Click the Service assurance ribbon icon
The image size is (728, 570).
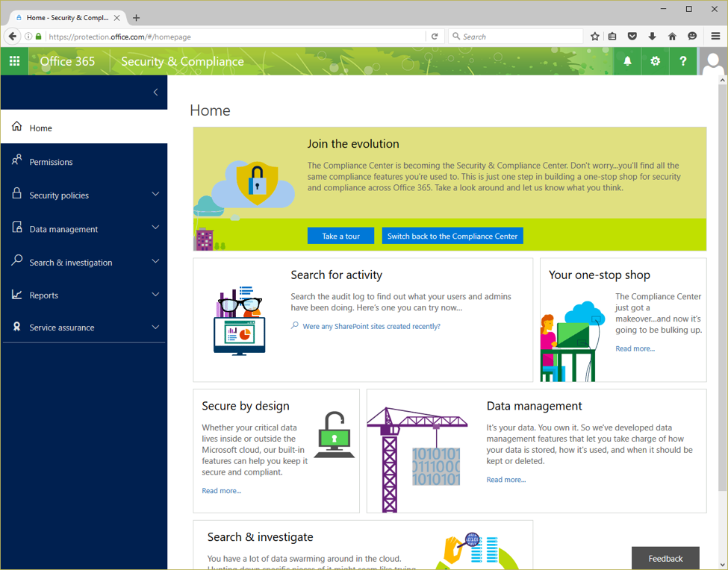click(x=16, y=327)
